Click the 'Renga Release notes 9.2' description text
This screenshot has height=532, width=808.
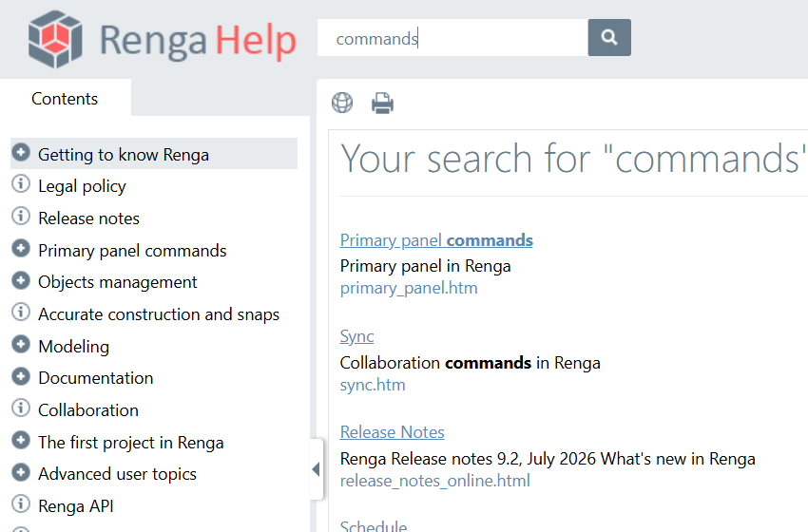(548, 458)
